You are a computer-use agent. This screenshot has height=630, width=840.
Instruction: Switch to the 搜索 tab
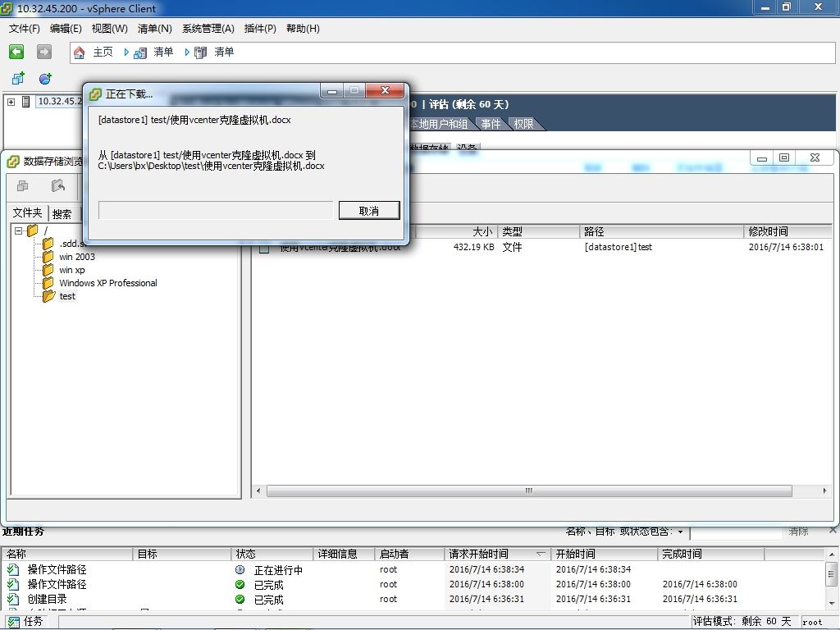(62, 214)
